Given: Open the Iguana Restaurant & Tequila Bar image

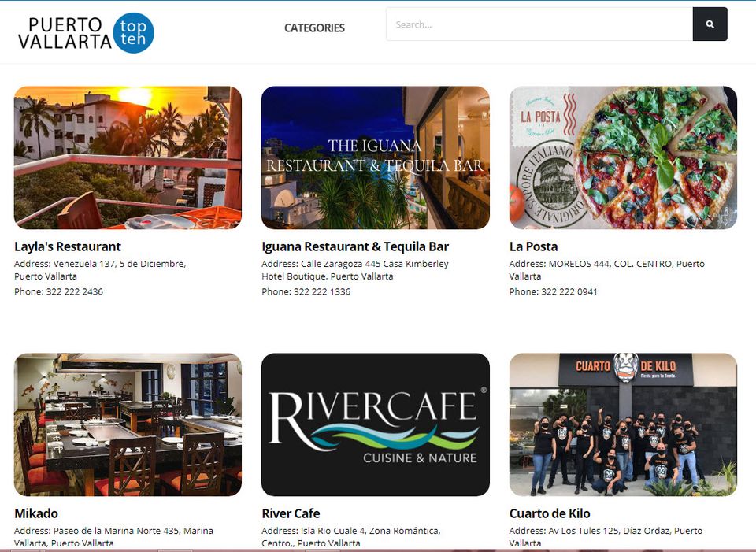Looking at the screenshot, I should coord(376,157).
